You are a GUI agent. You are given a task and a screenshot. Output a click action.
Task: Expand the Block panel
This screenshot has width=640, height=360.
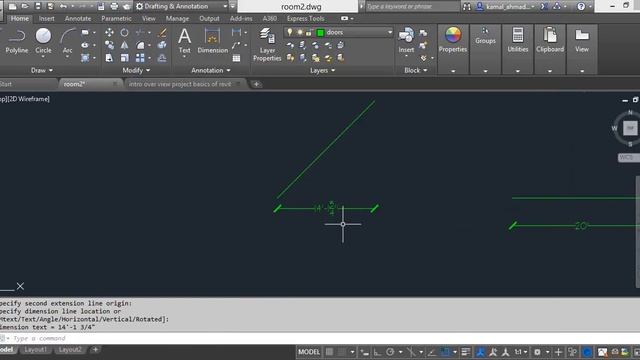(416, 70)
